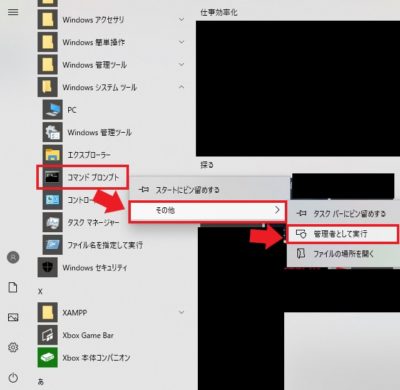The width and height of the screenshot is (400, 390).
Task: Expand the Windows アクセサリ folder
Action: [x=181, y=20]
